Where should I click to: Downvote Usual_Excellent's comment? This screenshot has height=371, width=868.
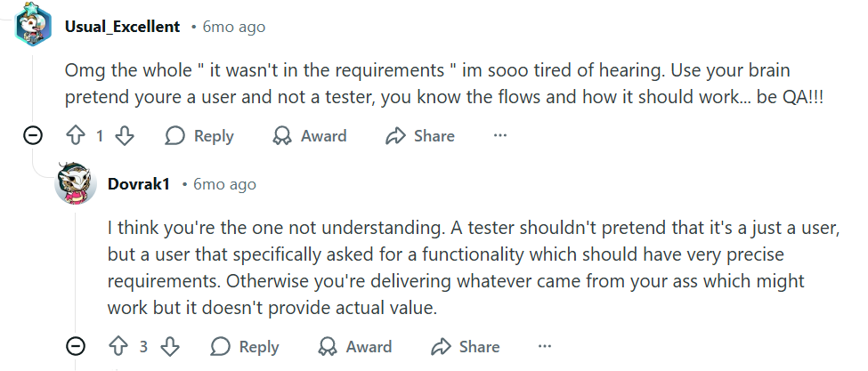coord(125,136)
